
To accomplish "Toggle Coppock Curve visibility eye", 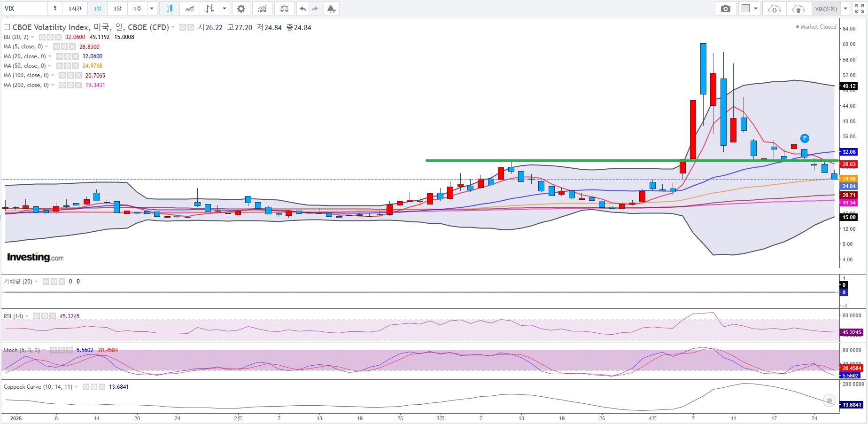I will (86, 387).
